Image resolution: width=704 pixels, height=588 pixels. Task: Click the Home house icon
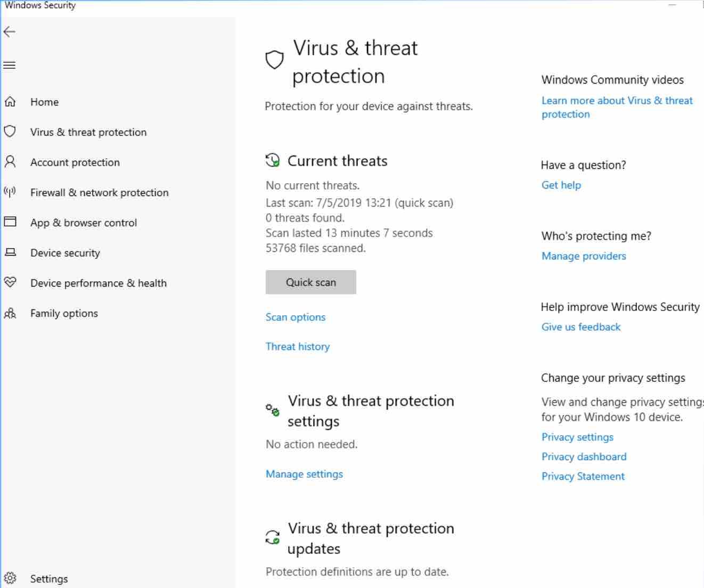[x=10, y=102]
